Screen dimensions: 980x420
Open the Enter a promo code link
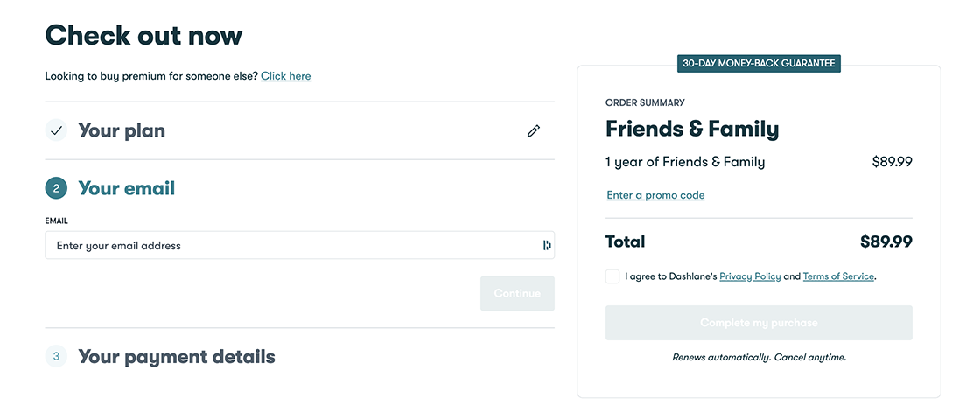point(655,195)
